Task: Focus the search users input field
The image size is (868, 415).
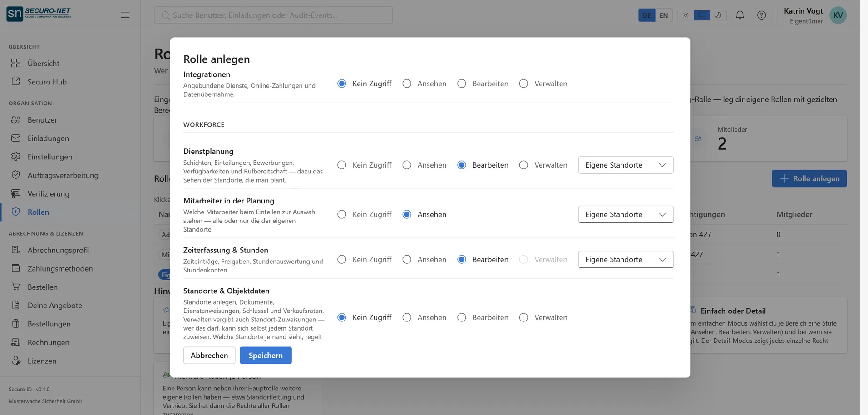Action: coord(273,15)
